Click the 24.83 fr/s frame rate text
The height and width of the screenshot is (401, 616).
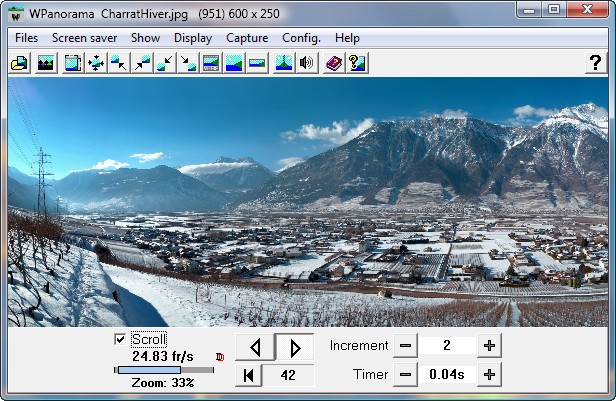click(x=163, y=357)
